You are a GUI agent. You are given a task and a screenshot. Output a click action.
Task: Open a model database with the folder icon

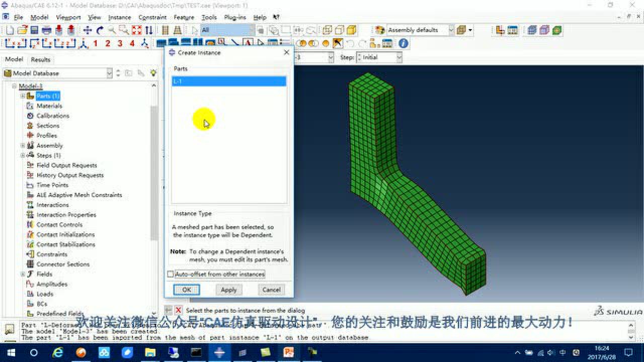[22, 30]
